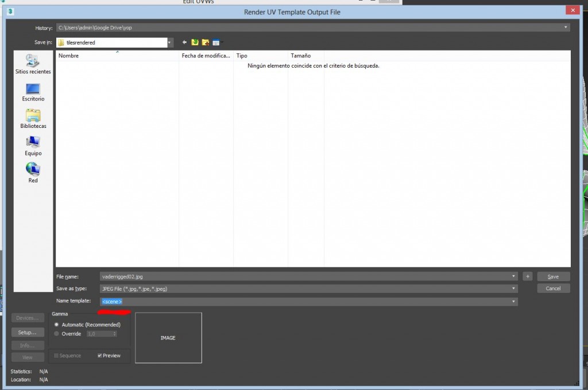Image resolution: width=588 pixels, height=390 pixels.
Task: Open Sitios recientes shortcut
Action: coord(33,64)
